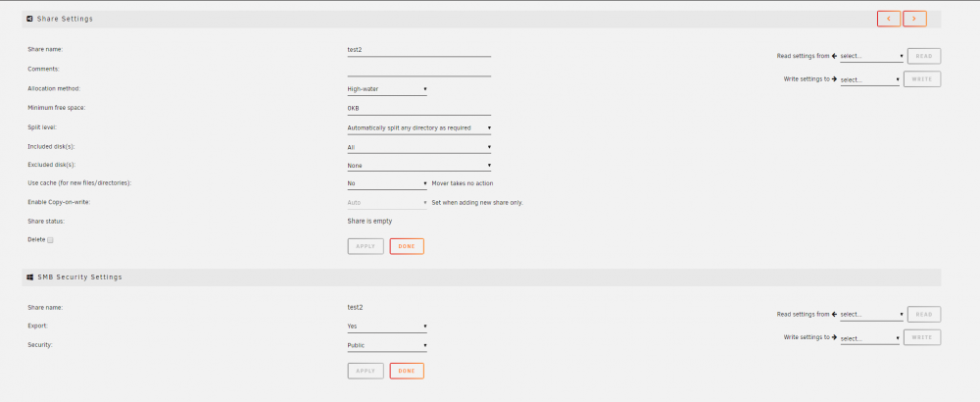The height and width of the screenshot is (402, 980).
Task: Open the Allocation method High-water dropdown
Action: click(387, 89)
